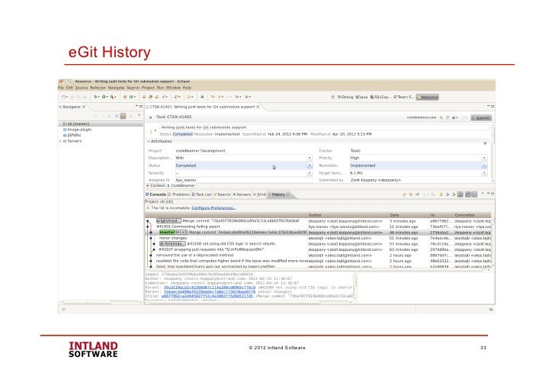Image resolution: width=555 pixels, height=392 pixels.
Task: Open the Help menu
Action: (187, 88)
